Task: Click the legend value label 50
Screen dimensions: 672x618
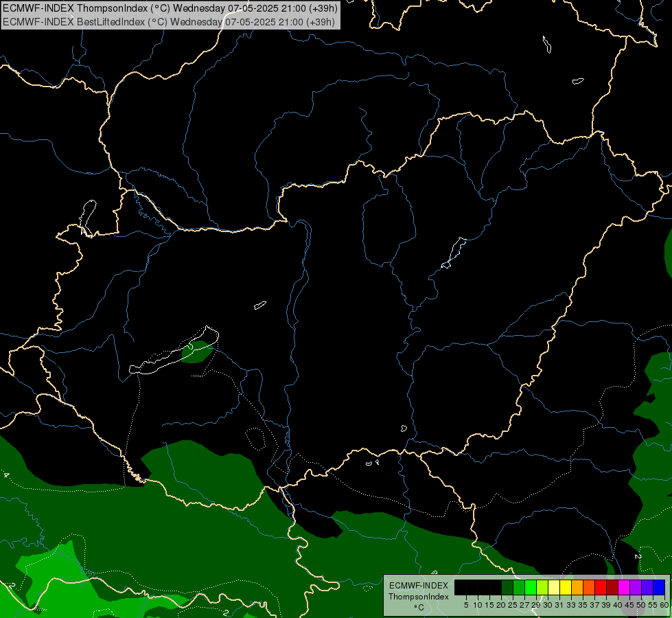Action: [x=641, y=605]
